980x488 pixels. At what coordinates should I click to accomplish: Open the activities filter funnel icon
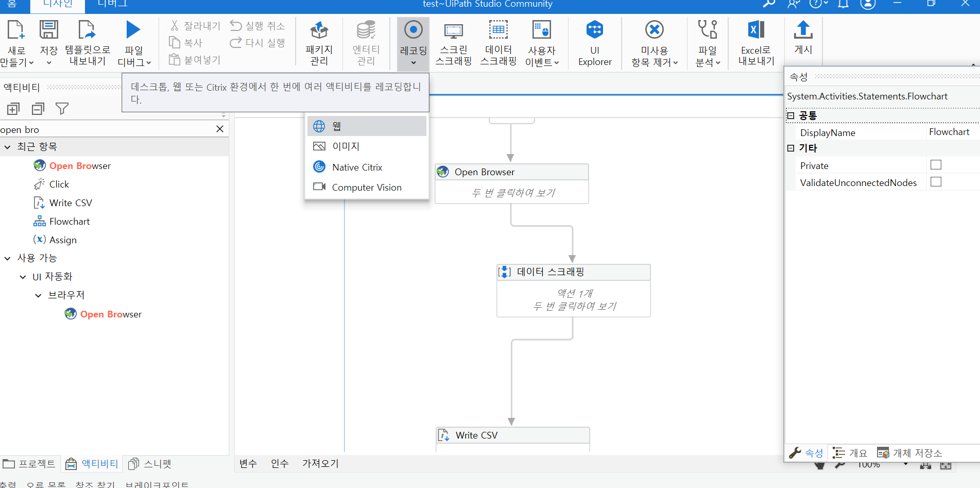[62, 109]
